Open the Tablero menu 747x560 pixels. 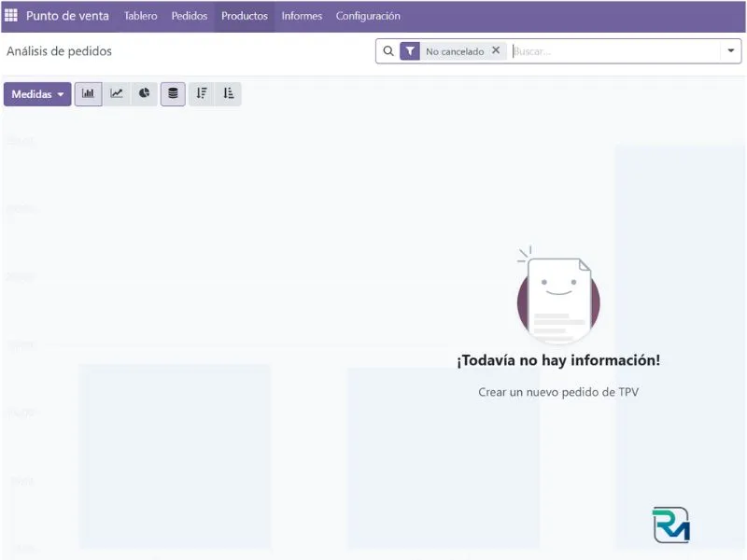coord(140,16)
